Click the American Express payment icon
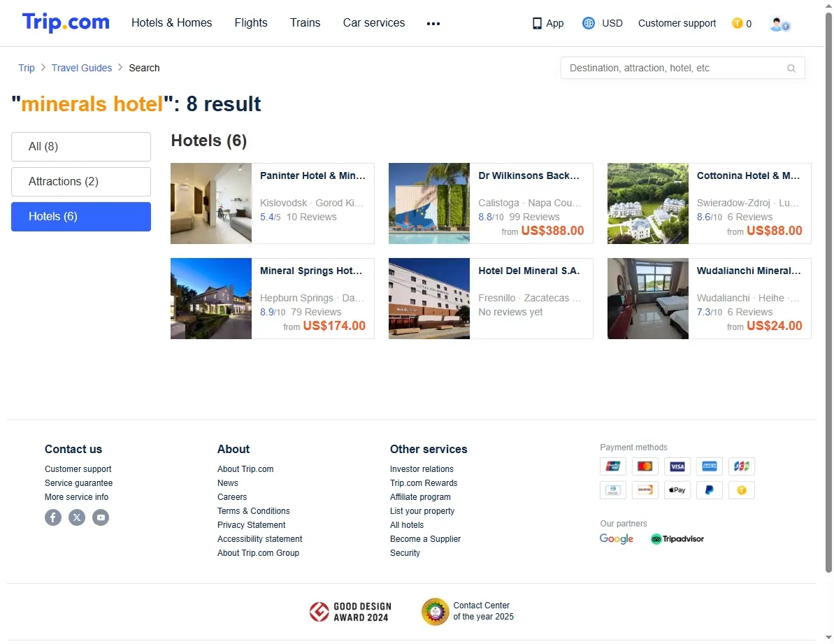 709,466
